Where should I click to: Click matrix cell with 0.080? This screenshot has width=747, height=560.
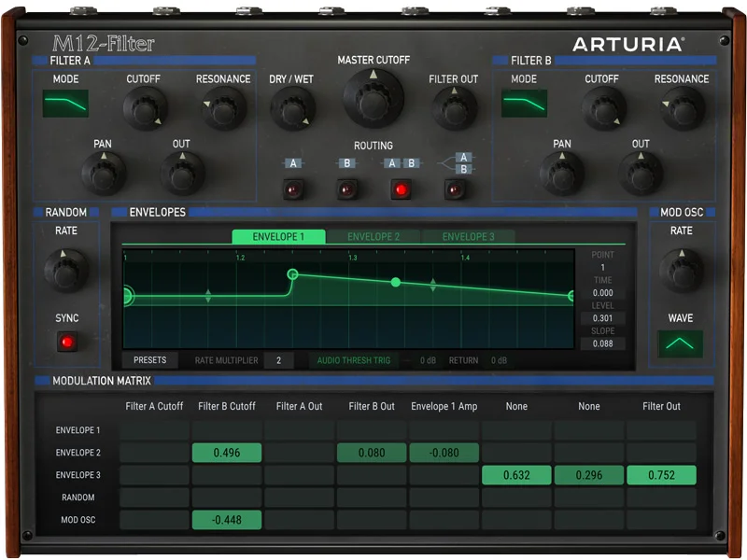[372, 453]
